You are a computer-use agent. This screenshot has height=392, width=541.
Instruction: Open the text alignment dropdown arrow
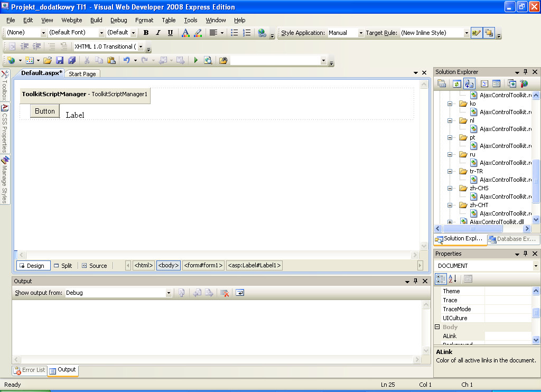click(222, 33)
